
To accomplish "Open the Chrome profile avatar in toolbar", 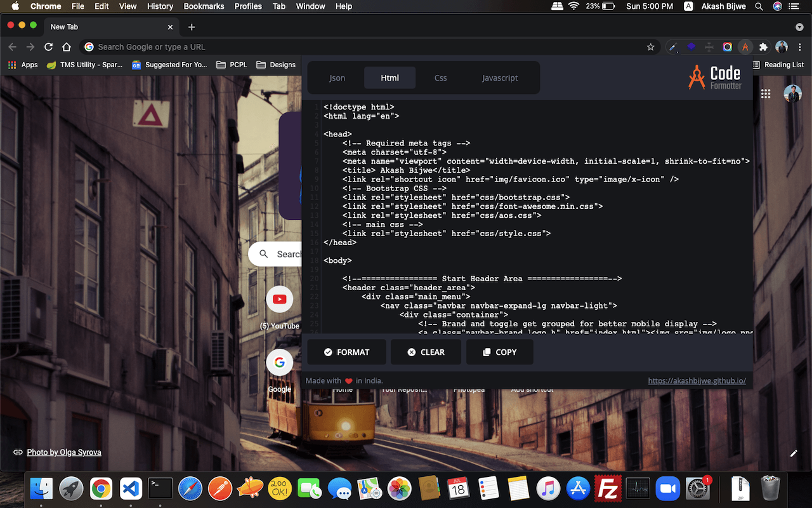I will tap(782, 47).
